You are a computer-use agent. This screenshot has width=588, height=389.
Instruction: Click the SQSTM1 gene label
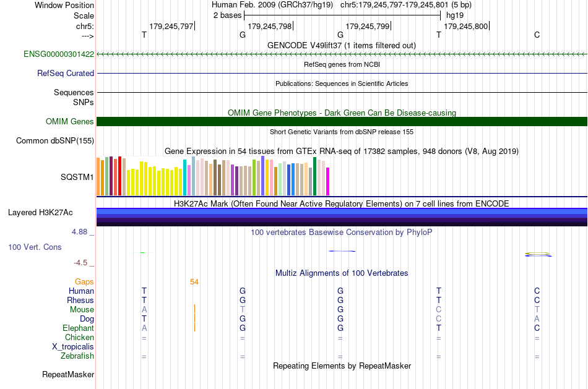click(x=77, y=177)
